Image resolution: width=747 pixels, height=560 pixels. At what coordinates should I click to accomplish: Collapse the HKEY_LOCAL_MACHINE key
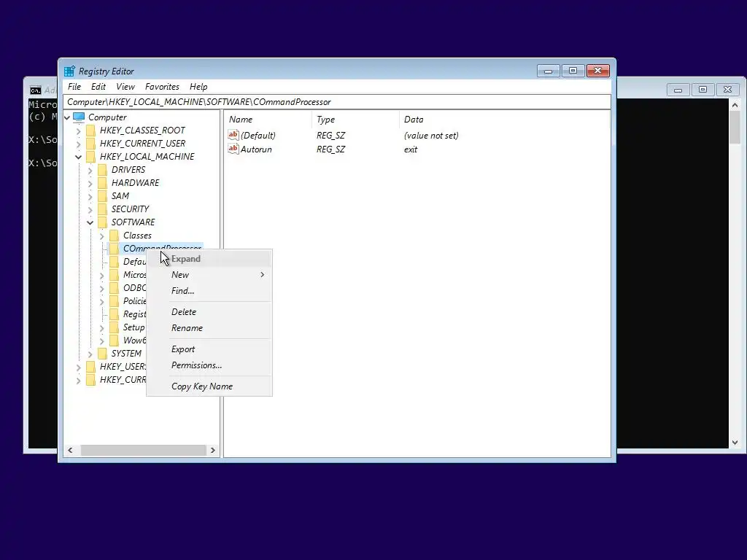(79, 157)
